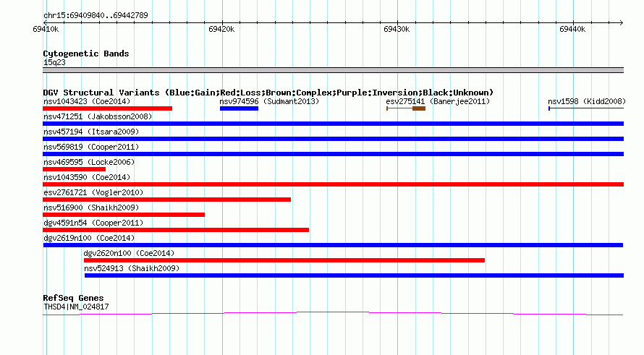Click the red nsv1043590 Coe2014 bar
This screenshot has height=355, width=644.
(333, 184)
